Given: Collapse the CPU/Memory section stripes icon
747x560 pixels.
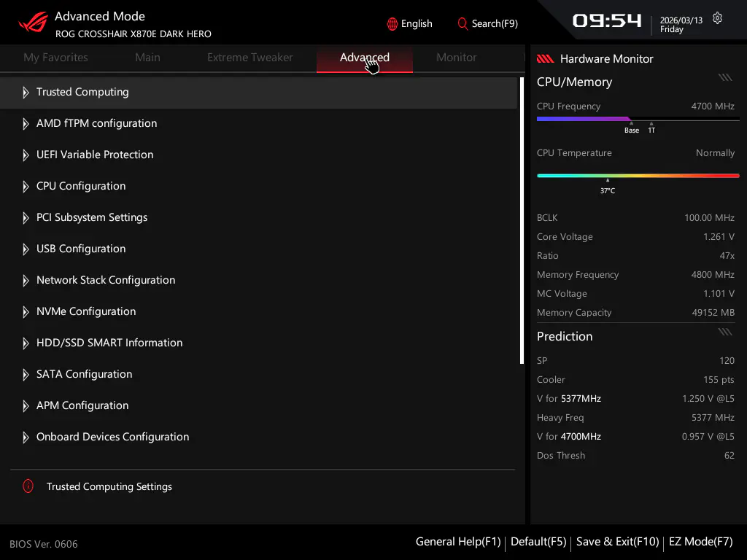Looking at the screenshot, I should pos(725,77).
